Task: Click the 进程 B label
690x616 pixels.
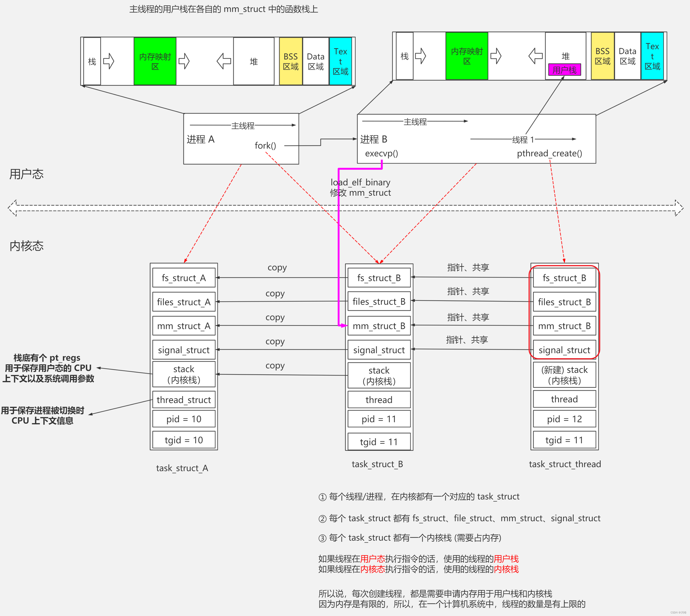Action: [x=374, y=139]
